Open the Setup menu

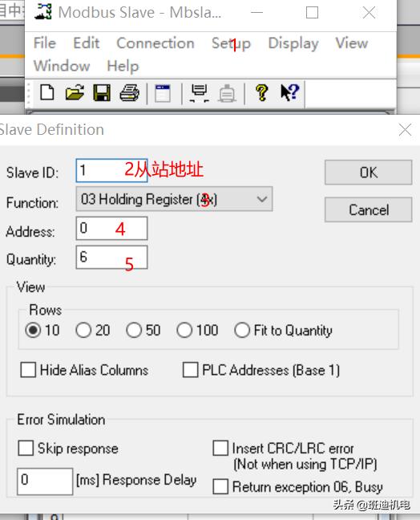point(231,44)
